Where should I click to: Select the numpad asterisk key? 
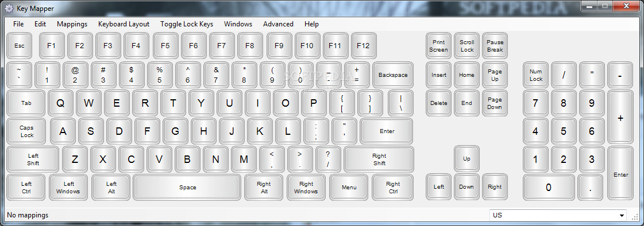592,75
